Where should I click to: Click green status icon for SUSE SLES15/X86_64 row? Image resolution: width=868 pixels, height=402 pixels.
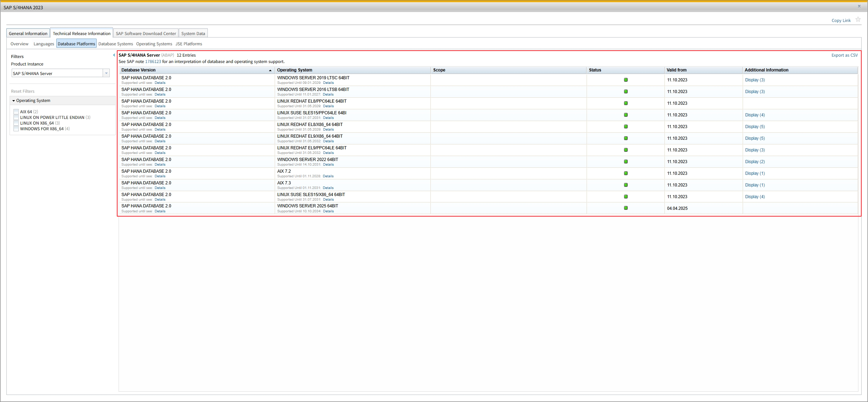point(626,197)
